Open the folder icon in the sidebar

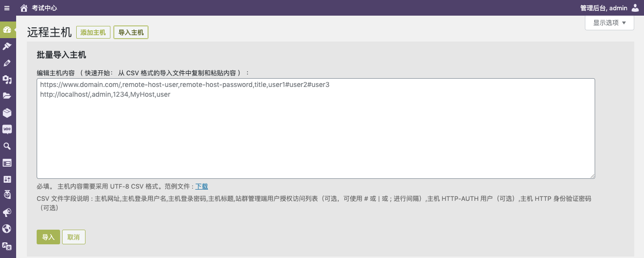pyautogui.click(x=7, y=96)
